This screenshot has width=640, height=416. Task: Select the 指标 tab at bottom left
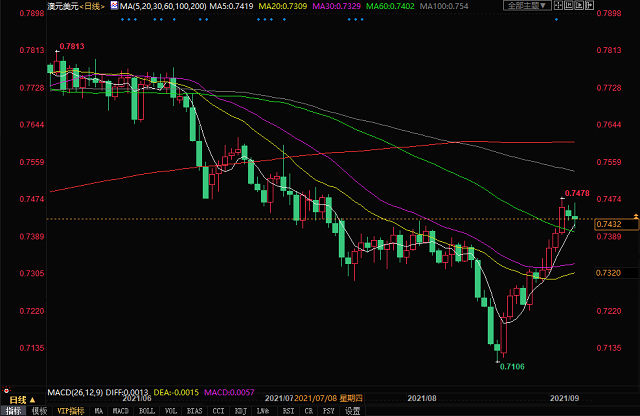[x=14, y=410]
